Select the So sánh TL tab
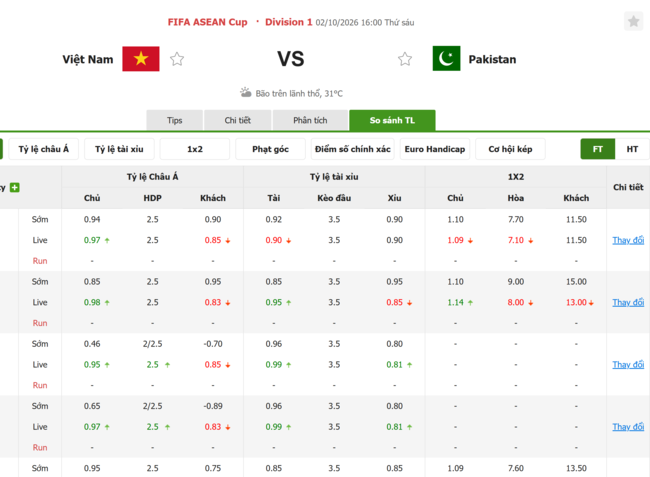Screen dimensions: 650x477 (x=392, y=120)
